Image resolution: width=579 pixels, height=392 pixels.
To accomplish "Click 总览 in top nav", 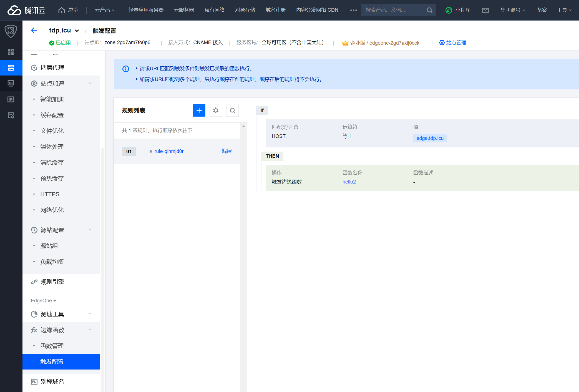I will pos(73,10).
